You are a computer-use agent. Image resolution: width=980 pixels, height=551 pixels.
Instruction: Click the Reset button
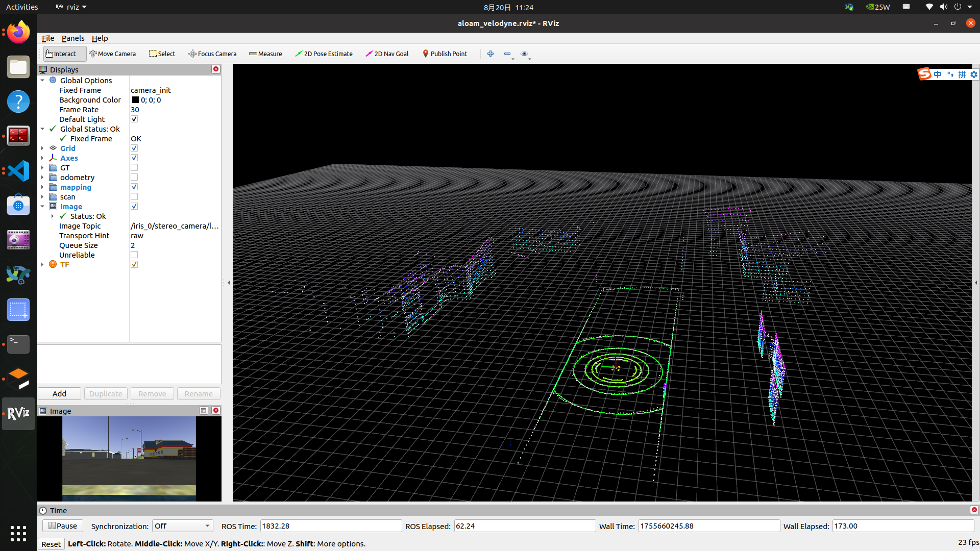point(51,544)
